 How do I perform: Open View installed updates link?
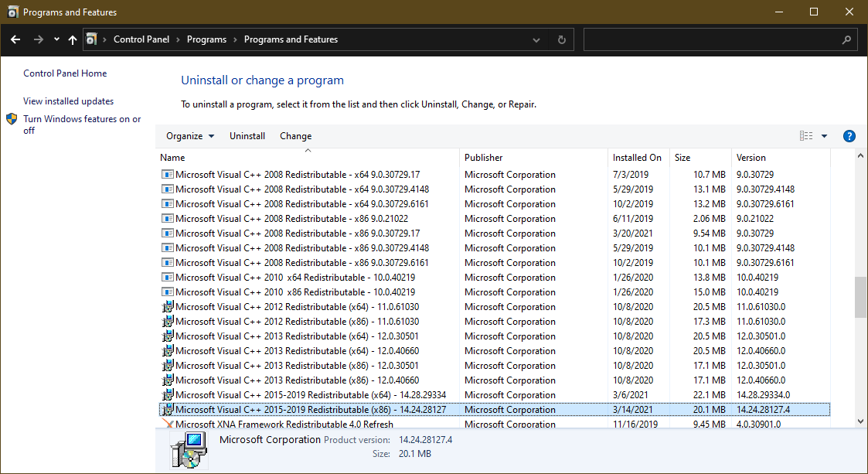pos(68,101)
